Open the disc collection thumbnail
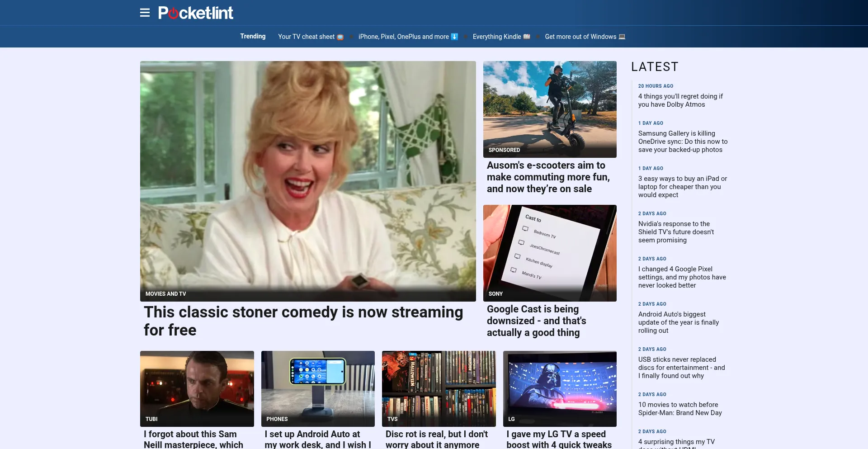This screenshot has height=449, width=868. [439, 388]
